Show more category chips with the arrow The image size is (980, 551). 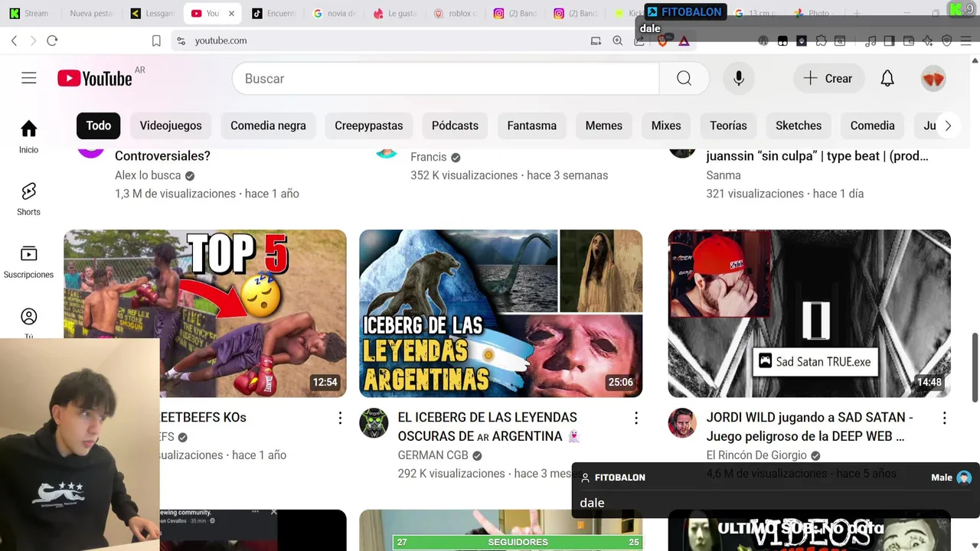point(948,126)
